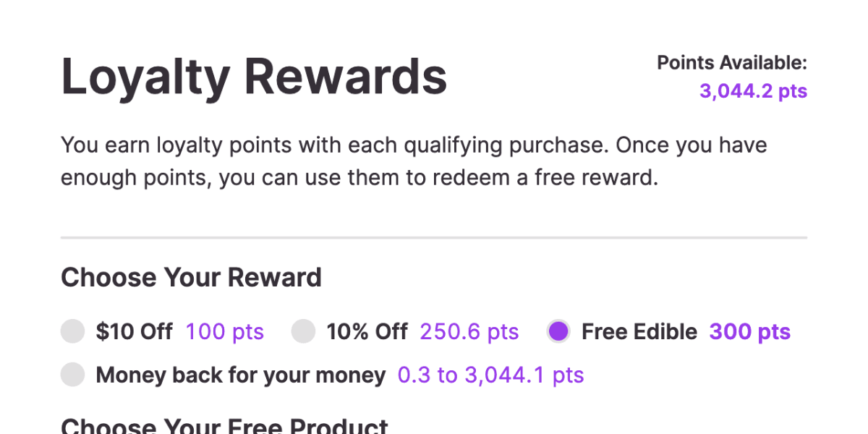The height and width of the screenshot is (434, 868).
Task: Deselect the filled Free Edible radio control
Action: [558, 331]
